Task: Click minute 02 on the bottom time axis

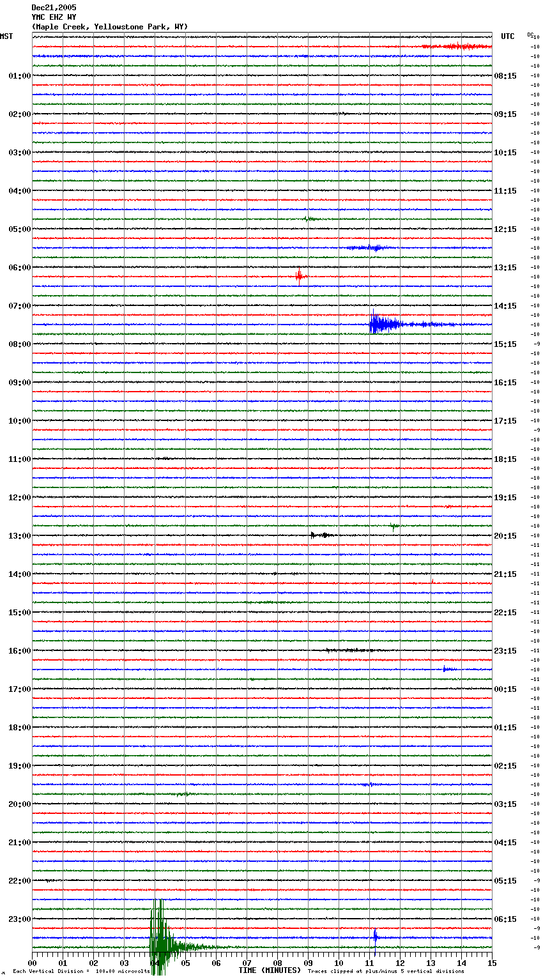Action: point(93,963)
